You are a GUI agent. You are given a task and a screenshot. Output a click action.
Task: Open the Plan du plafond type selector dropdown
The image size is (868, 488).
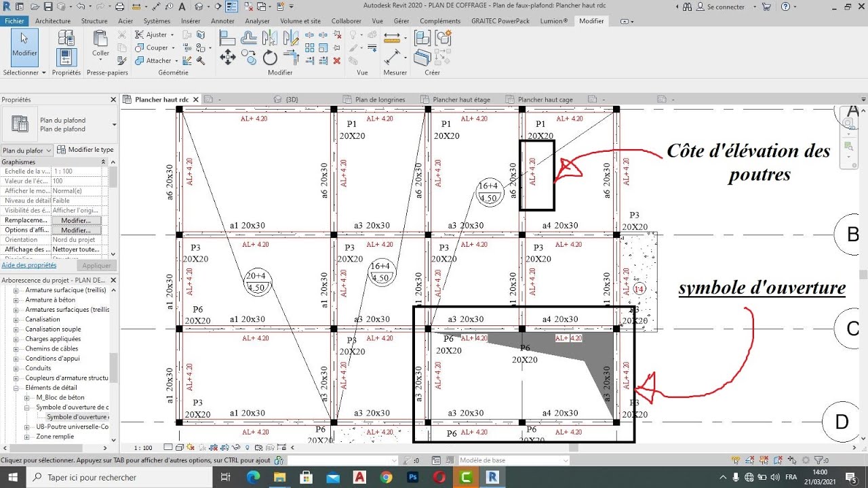coord(114,125)
